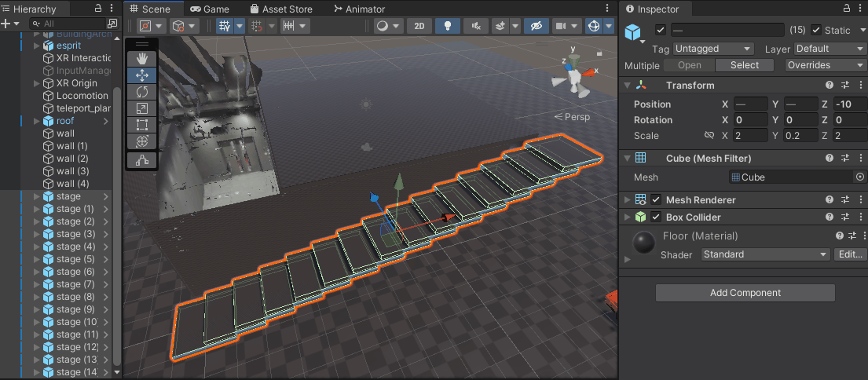Switch the scene view to 2D mode
868x380 pixels.
[419, 26]
